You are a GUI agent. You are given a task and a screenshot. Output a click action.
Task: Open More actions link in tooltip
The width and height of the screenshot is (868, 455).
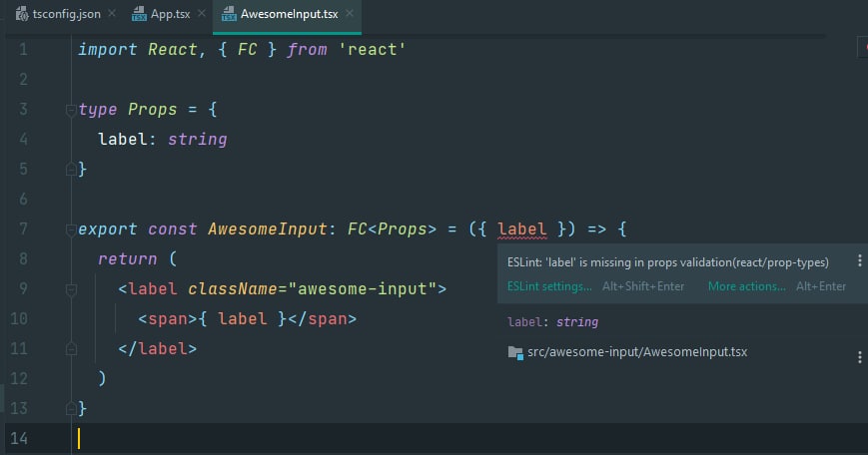pos(746,286)
